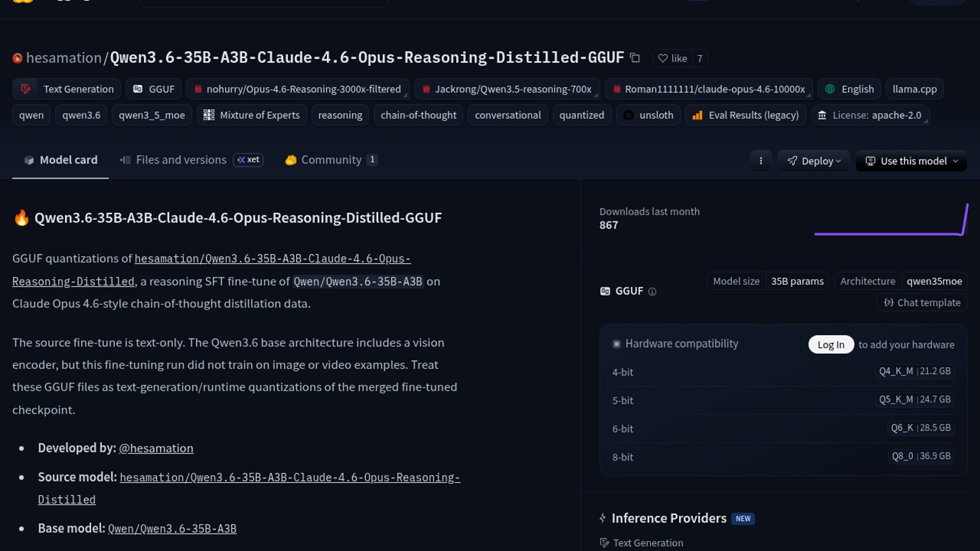
Task: Click the 8-bit row label
Action: tap(623, 458)
